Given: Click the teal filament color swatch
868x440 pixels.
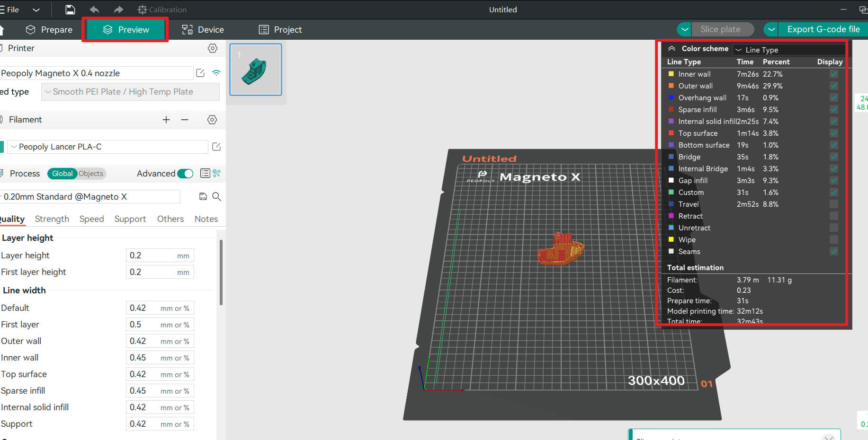Looking at the screenshot, I should pyautogui.click(x=2, y=147).
